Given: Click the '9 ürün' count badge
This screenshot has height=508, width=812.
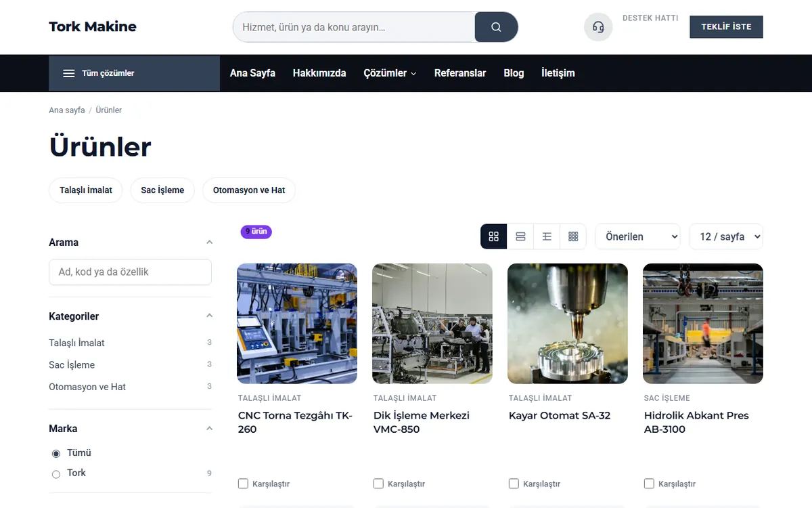Looking at the screenshot, I should coord(256,232).
